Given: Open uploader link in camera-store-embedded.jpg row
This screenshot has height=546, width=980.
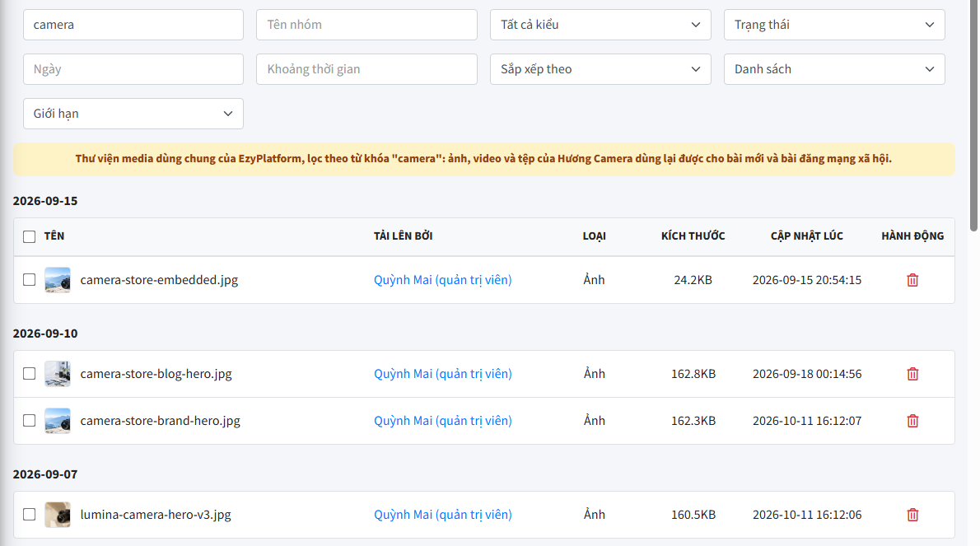Looking at the screenshot, I should [442, 280].
